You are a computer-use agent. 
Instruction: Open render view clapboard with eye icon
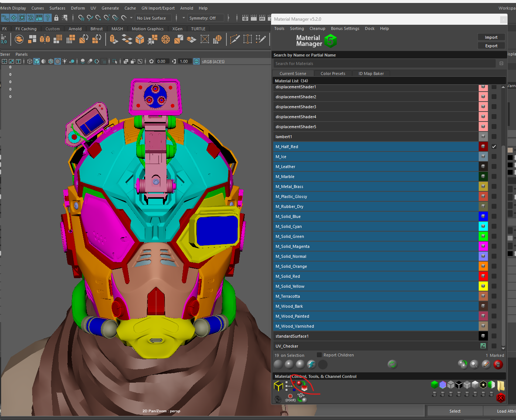pyautogui.click(x=245, y=18)
